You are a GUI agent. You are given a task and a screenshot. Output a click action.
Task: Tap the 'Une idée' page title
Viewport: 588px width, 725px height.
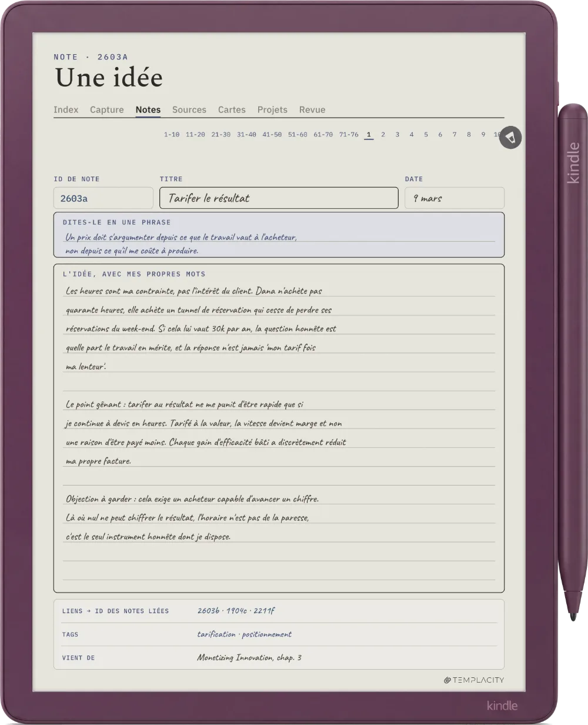109,78
